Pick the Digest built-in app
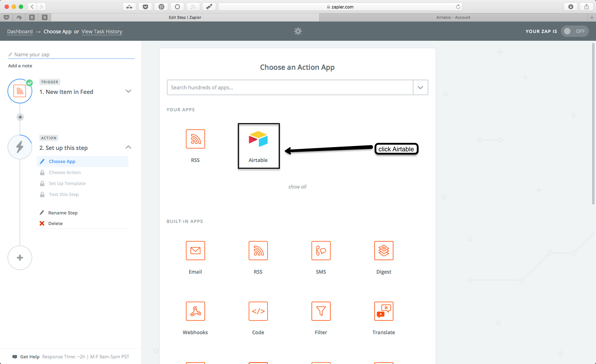The height and width of the screenshot is (364, 596). (x=384, y=251)
